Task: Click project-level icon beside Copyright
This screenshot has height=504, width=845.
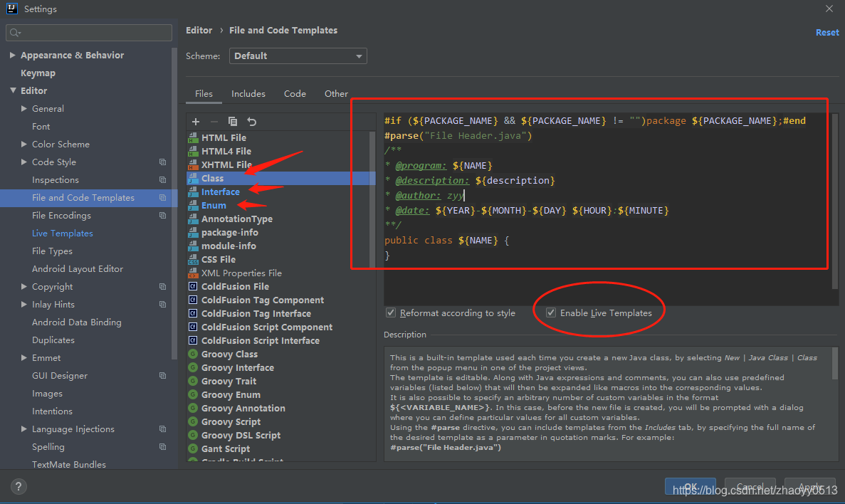Action: 162,286
